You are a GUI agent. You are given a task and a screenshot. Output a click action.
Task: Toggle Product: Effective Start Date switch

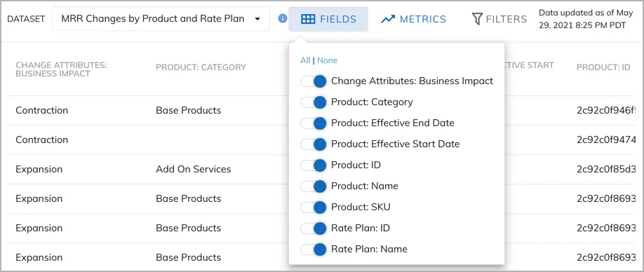coord(314,144)
